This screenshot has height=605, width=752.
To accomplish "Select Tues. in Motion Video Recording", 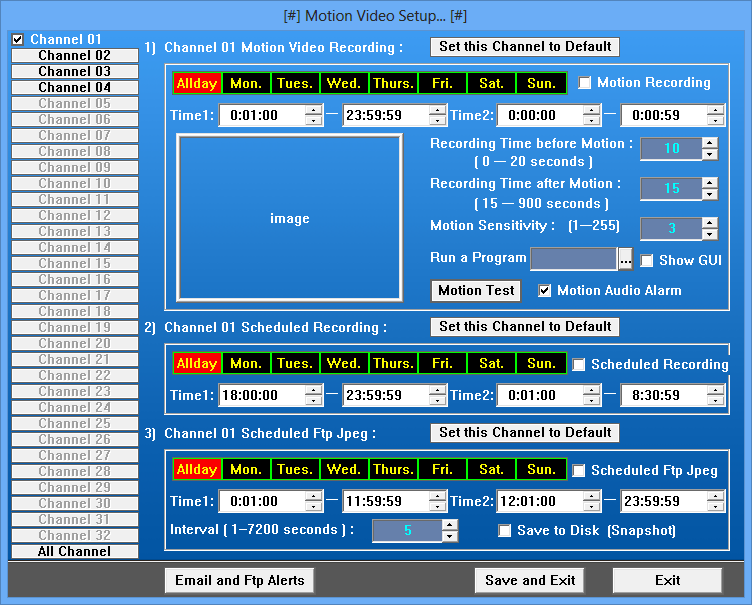I will tap(295, 83).
